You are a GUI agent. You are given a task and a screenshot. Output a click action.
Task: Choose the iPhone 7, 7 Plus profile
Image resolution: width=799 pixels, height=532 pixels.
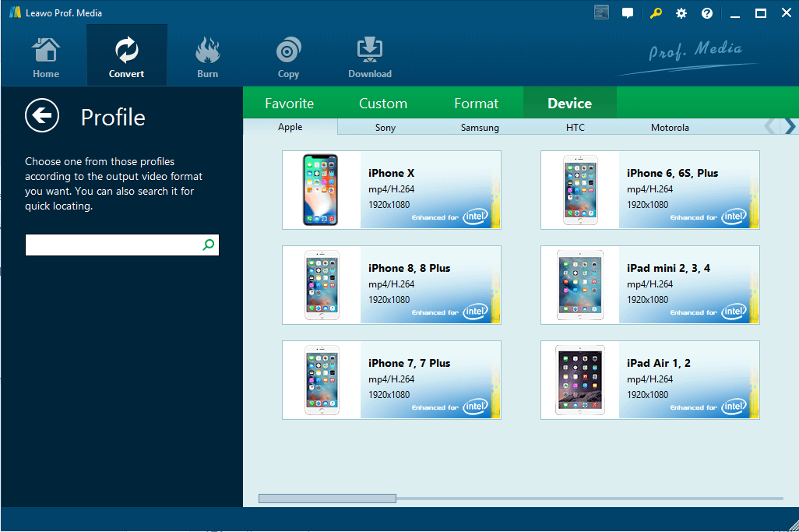(392, 380)
